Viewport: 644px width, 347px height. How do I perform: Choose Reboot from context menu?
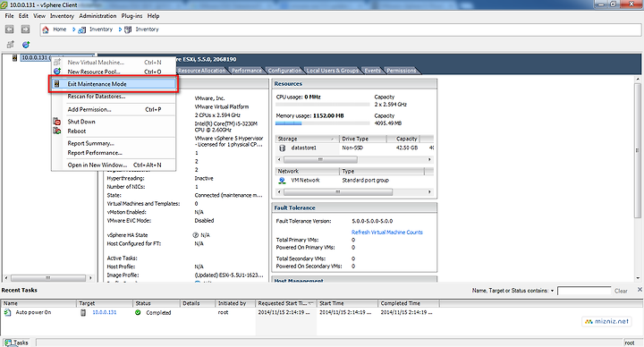pos(114,131)
